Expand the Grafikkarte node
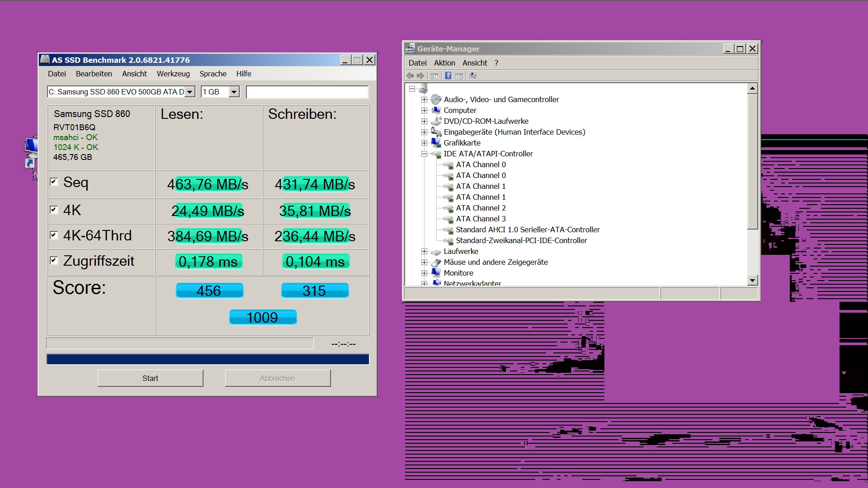Image resolution: width=868 pixels, height=488 pixels. (424, 143)
